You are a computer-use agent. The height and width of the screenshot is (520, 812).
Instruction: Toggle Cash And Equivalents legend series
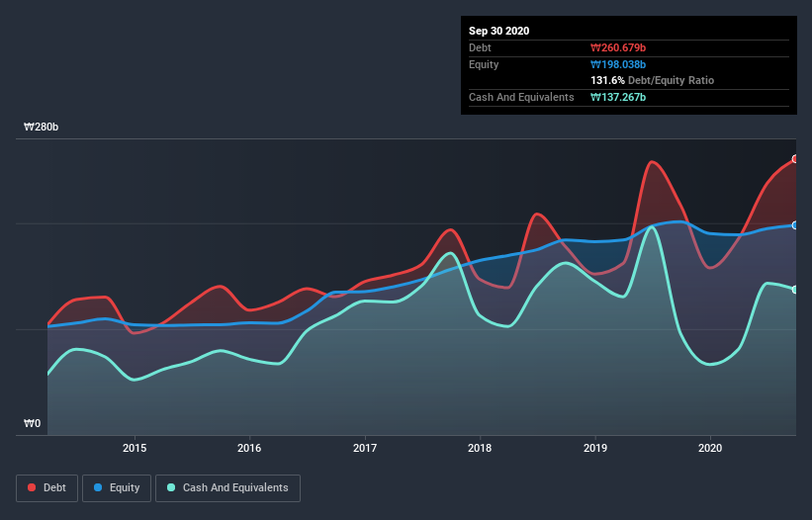tap(227, 488)
